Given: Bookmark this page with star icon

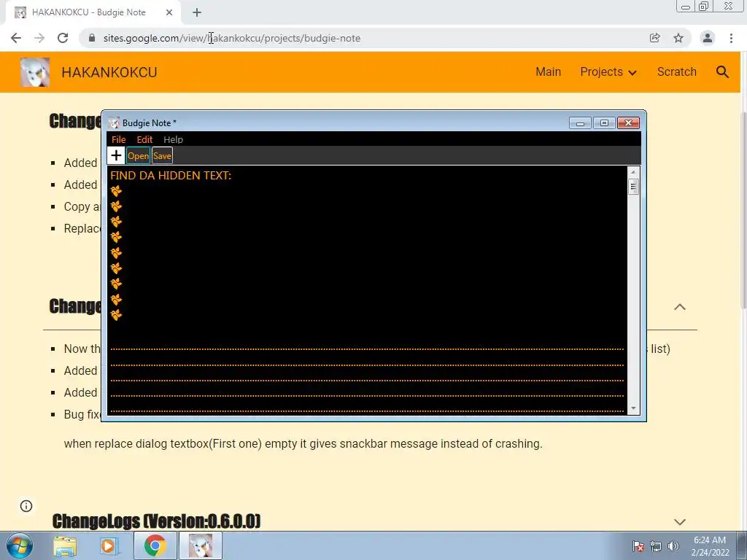Looking at the screenshot, I should tap(678, 38).
